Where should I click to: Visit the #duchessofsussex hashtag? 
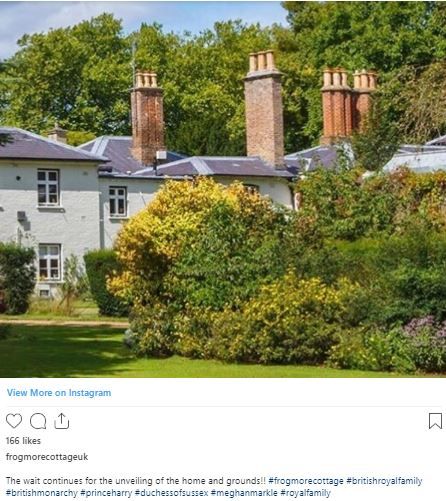172,493
